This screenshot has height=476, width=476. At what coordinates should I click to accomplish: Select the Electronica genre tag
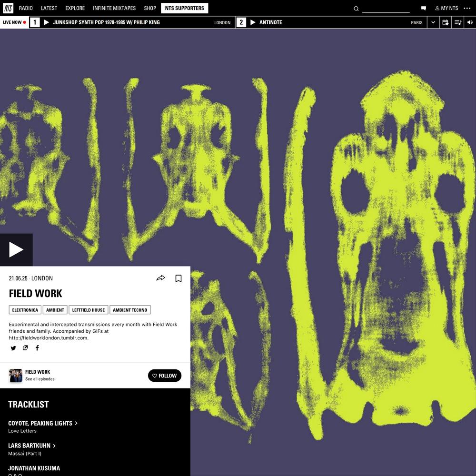pyautogui.click(x=25, y=310)
